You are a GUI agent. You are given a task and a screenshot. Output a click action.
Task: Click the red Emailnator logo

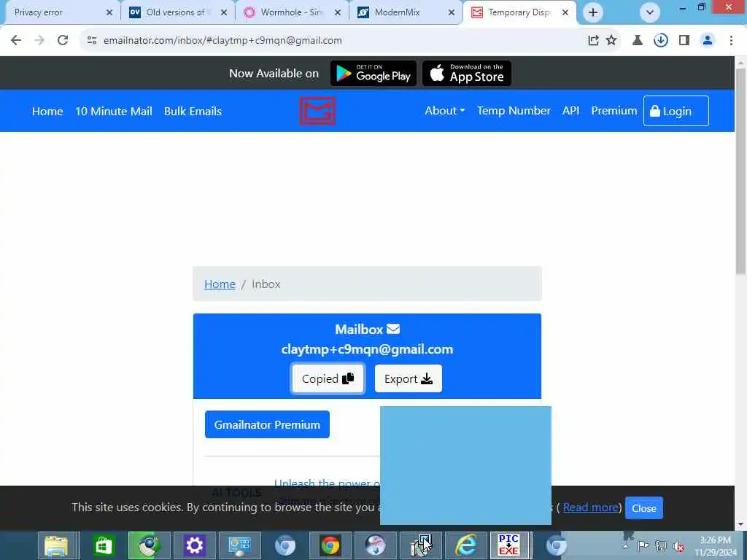click(317, 111)
